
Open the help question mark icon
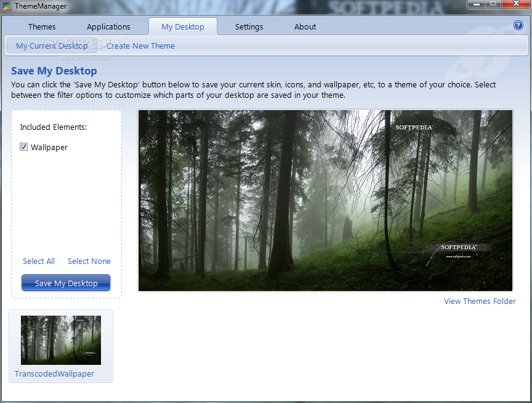[x=518, y=25]
